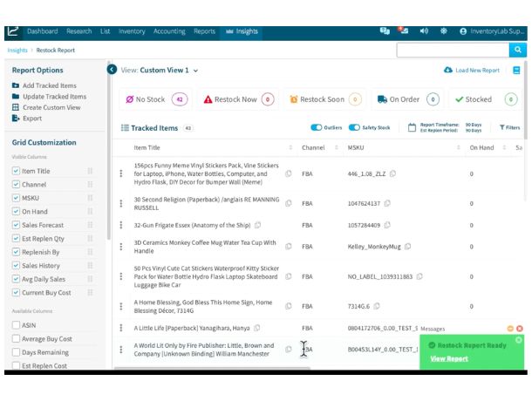
Task: Click the search input field
Action: [453, 50]
